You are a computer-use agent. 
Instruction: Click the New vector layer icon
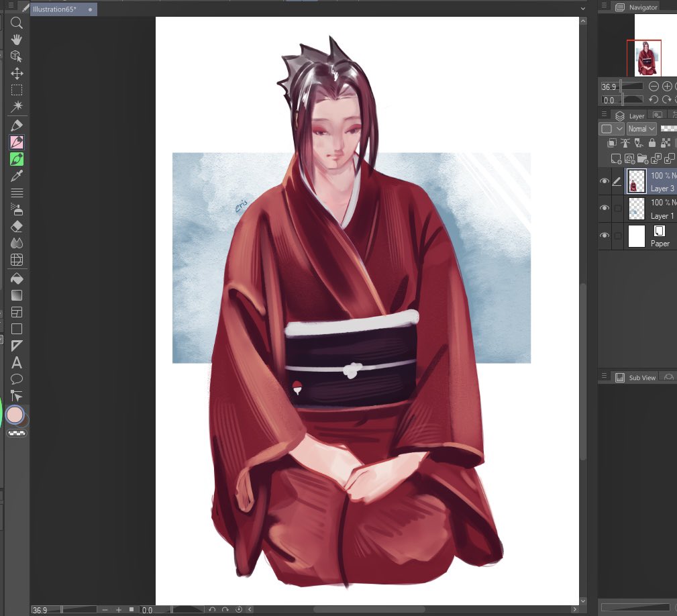629,159
